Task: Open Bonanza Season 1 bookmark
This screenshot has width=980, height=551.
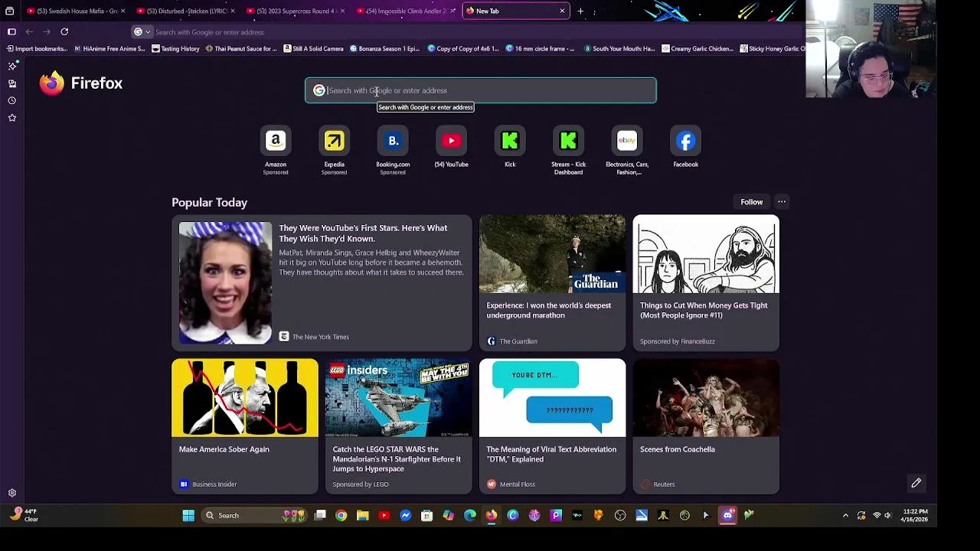Action: click(x=384, y=49)
